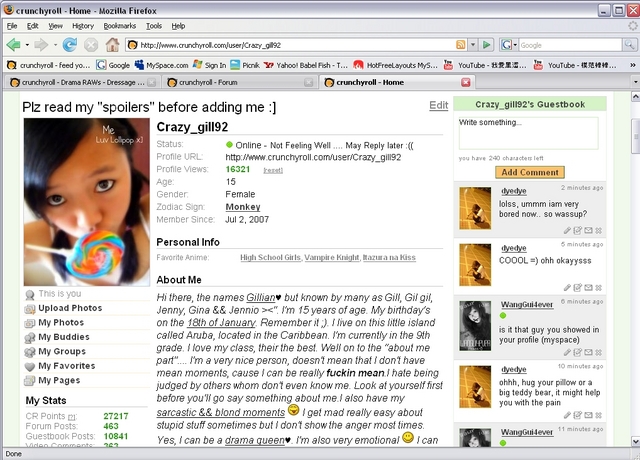
Task: Open the History menu
Action: pyautogui.click(x=83, y=26)
